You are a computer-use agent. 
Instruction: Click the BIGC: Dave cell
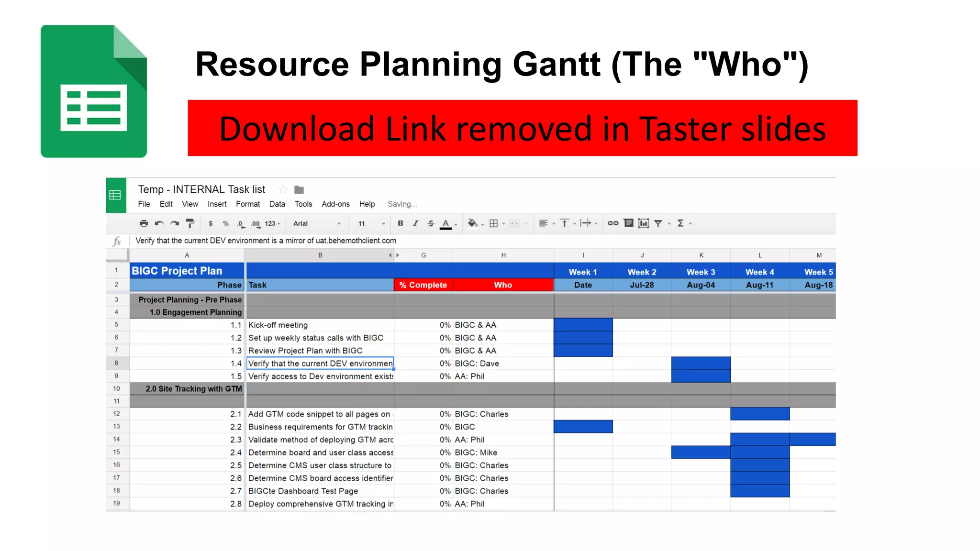pyautogui.click(x=503, y=364)
